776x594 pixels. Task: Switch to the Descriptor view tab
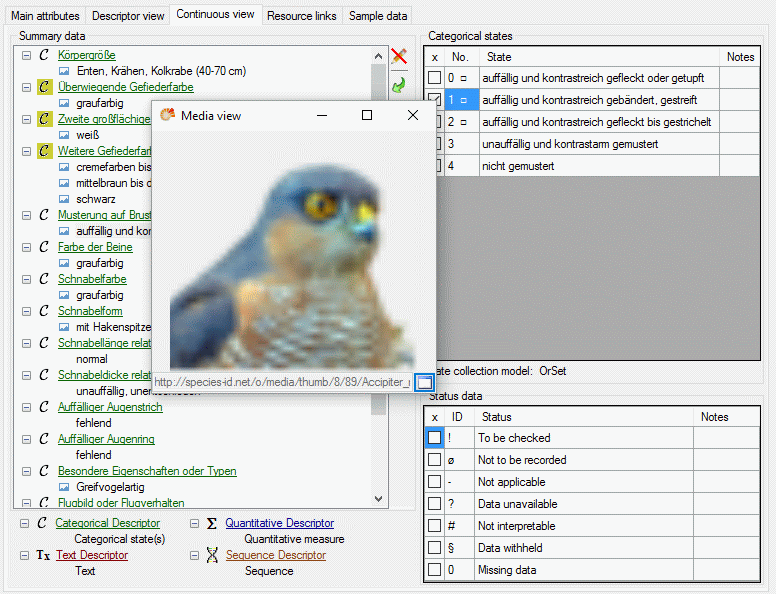[x=128, y=16]
